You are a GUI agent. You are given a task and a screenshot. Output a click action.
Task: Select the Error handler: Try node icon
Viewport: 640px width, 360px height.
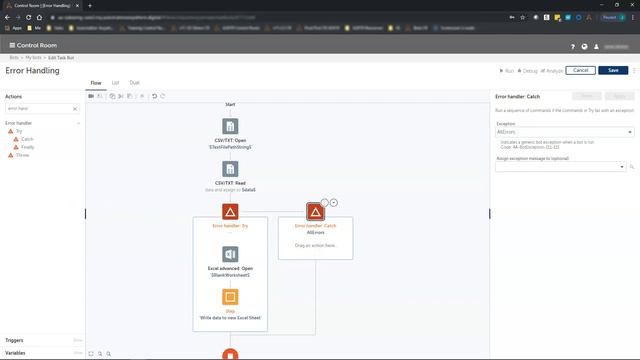230,212
